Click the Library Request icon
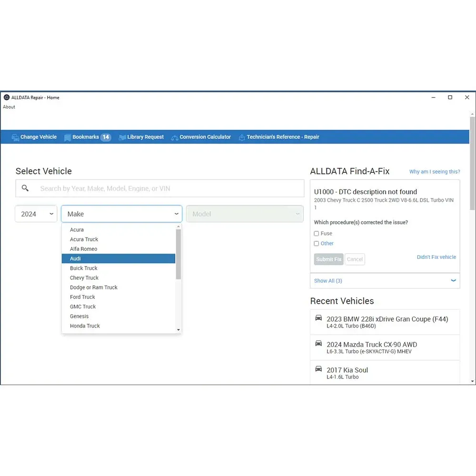 (x=122, y=137)
